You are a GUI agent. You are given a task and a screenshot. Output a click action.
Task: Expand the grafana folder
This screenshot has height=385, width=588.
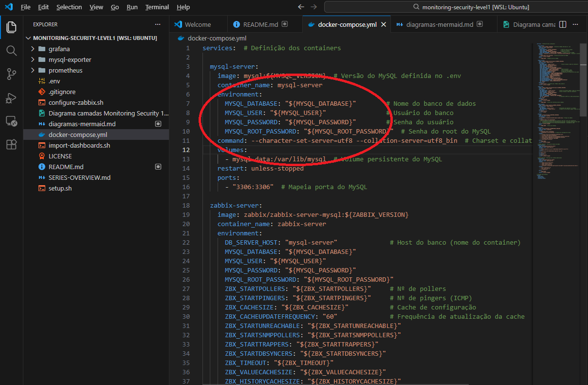[x=59, y=49]
